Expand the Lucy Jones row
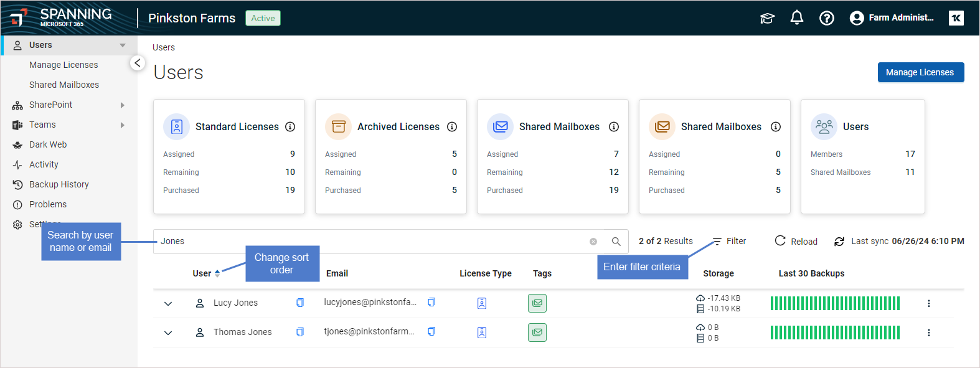 (x=168, y=303)
